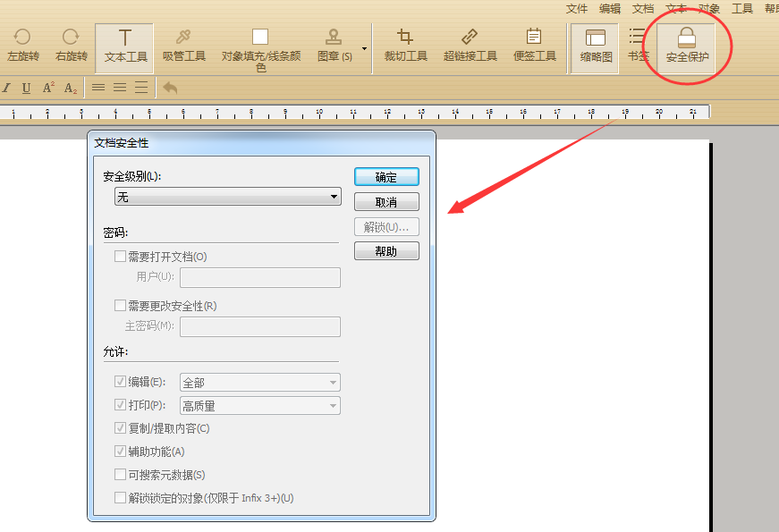
Task: Click the undo arrow icon
Action: click(x=171, y=88)
